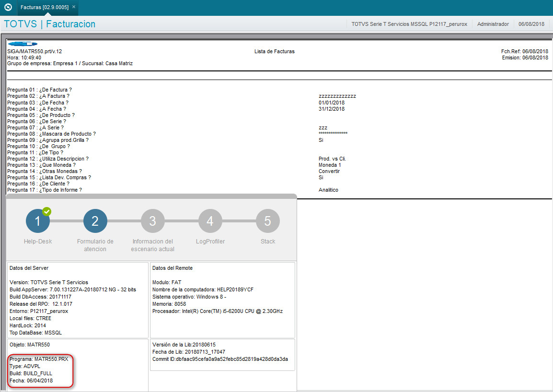Select the completed step 1 indicator

[x=37, y=220]
